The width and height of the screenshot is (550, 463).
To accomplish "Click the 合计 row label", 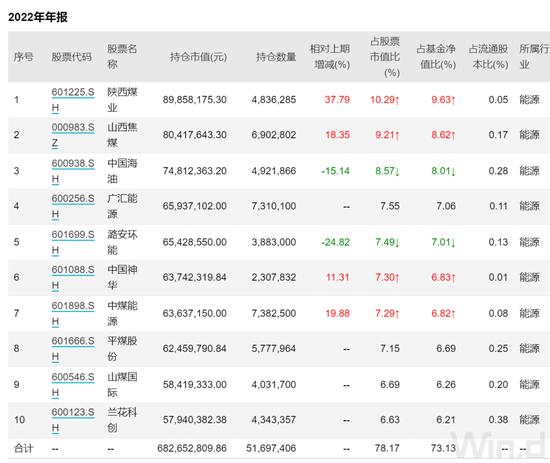I will (x=24, y=449).
